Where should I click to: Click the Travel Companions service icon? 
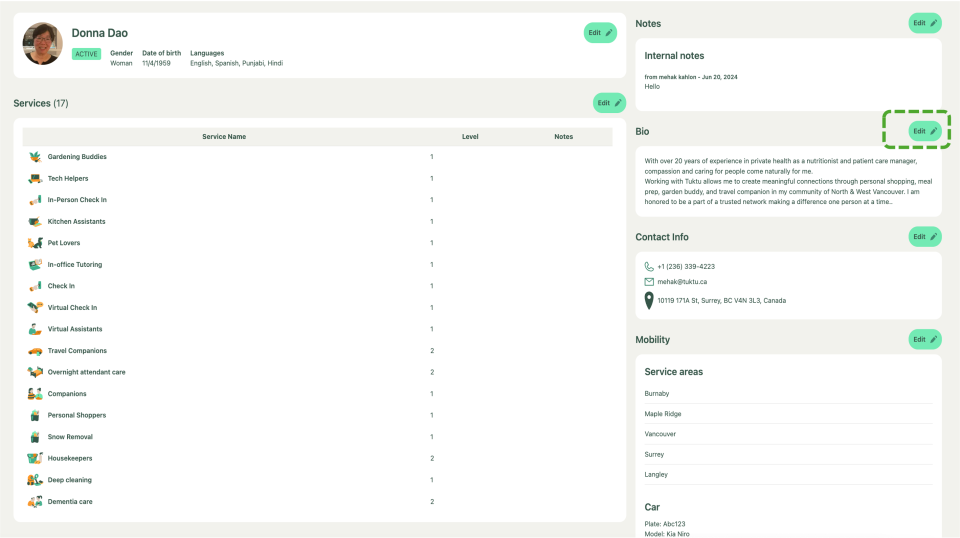tap(35, 351)
